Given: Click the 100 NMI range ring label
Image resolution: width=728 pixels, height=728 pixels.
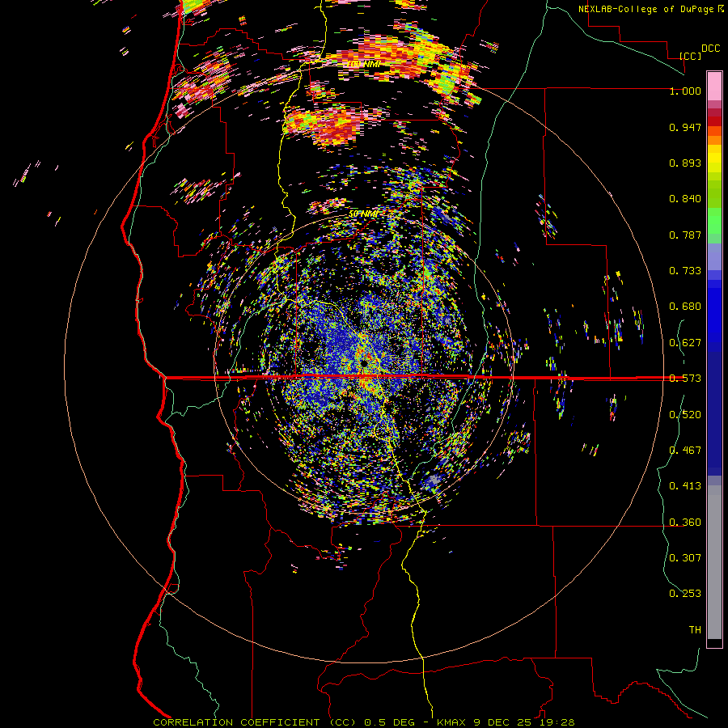Looking at the screenshot, I should click(364, 64).
